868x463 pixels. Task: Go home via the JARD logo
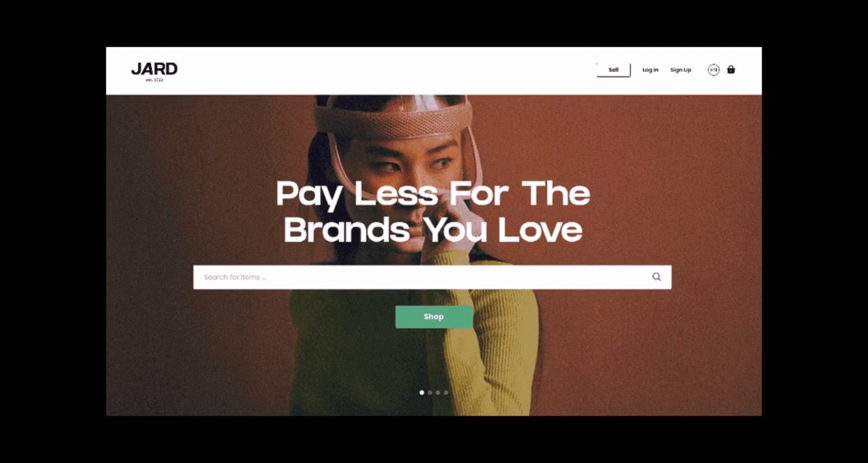coord(154,69)
